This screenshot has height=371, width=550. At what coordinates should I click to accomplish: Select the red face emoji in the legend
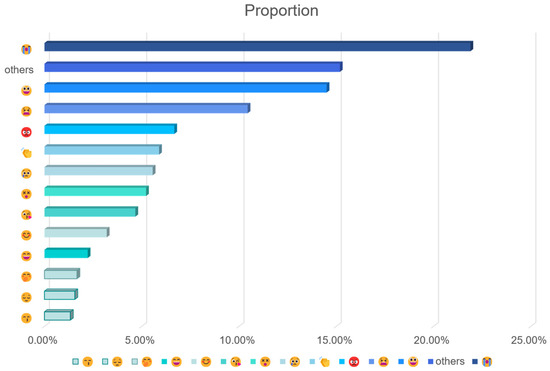pyautogui.click(x=354, y=361)
